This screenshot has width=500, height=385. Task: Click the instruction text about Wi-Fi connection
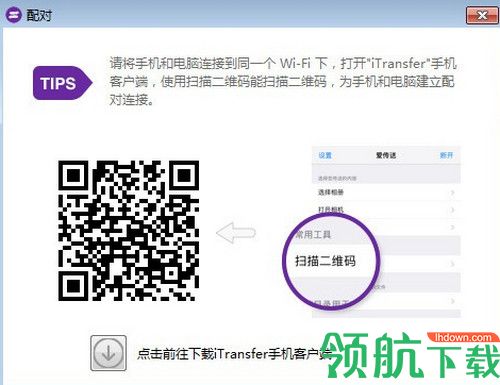pos(282,81)
